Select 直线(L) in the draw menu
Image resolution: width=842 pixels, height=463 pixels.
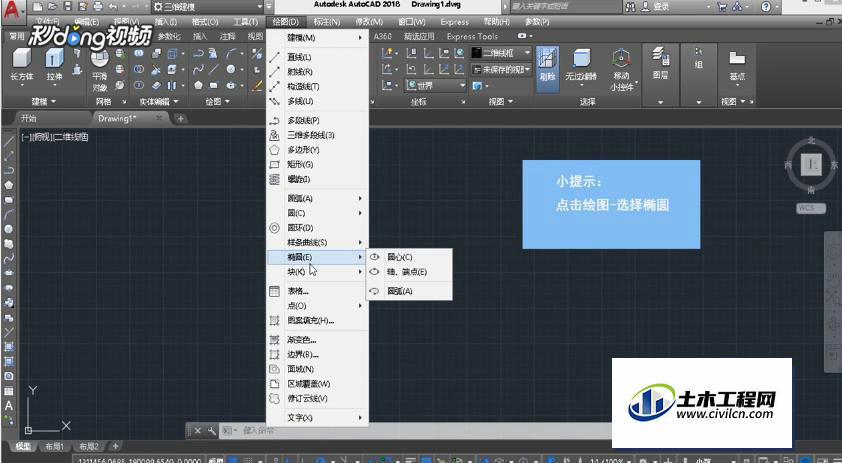click(317, 56)
